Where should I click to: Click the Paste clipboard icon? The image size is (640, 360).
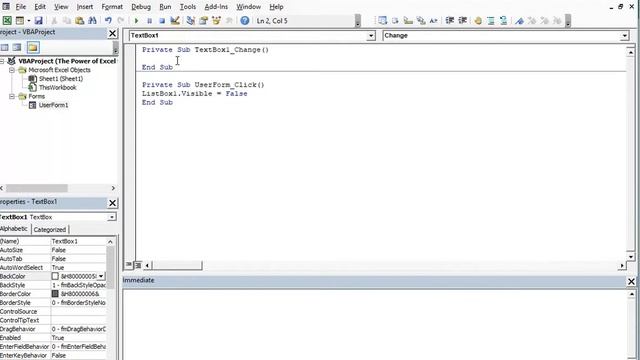tap(80, 20)
